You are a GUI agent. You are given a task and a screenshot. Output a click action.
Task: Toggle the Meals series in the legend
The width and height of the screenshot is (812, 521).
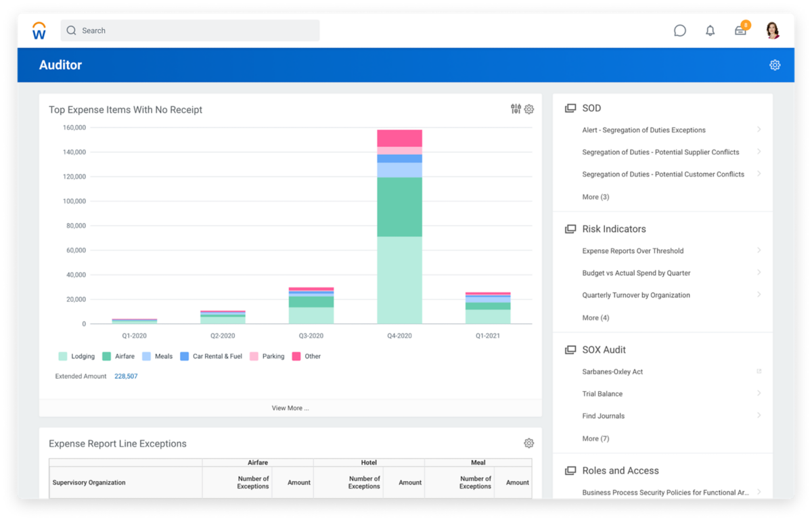pyautogui.click(x=157, y=356)
